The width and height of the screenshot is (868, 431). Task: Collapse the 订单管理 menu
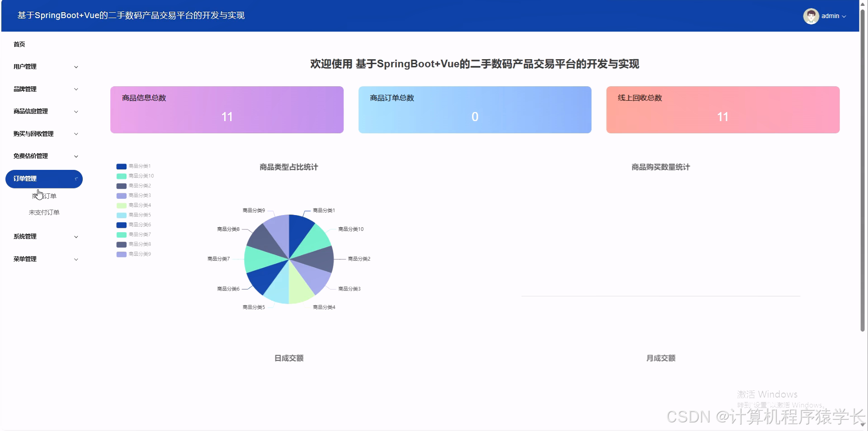pos(44,178)
